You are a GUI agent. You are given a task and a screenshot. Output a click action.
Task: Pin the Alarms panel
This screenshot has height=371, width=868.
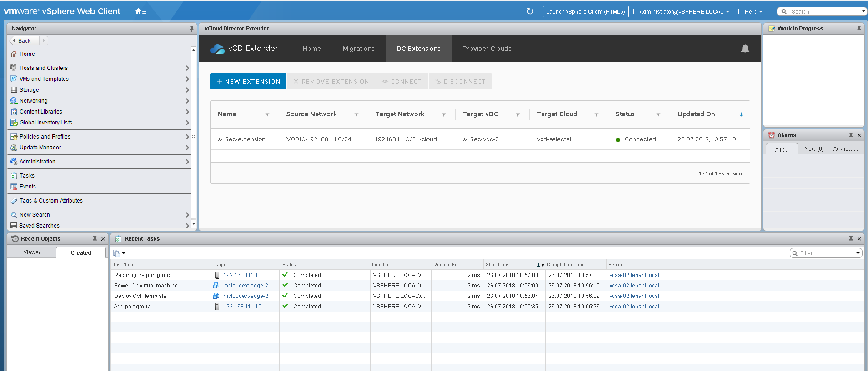click(851, 135)
